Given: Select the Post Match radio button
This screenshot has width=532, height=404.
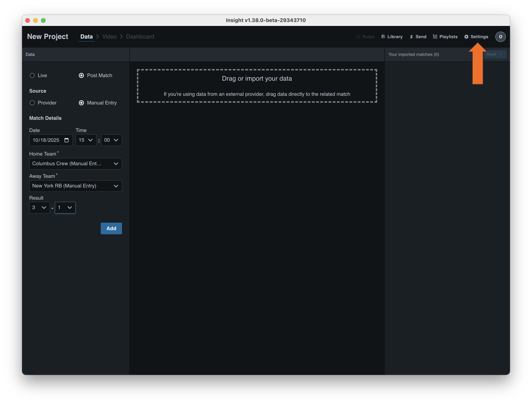Looking at the screenshot, I should click(81, 76).
